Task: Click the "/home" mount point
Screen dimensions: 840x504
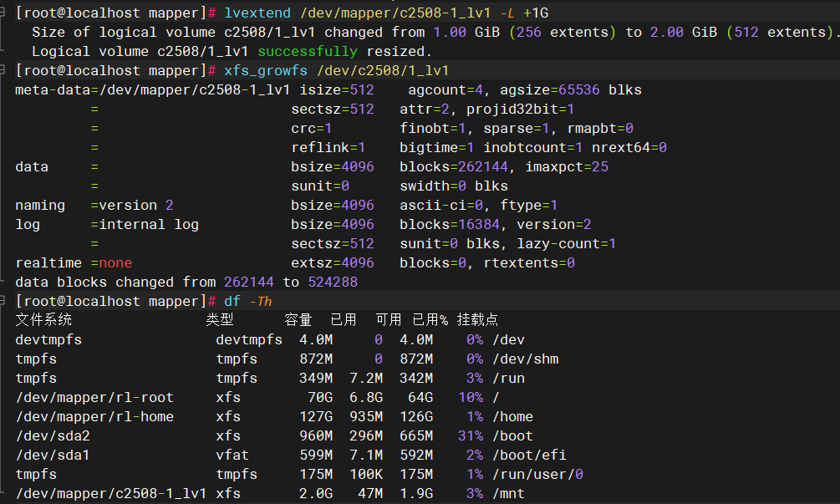Action: [x=512, y=417]
